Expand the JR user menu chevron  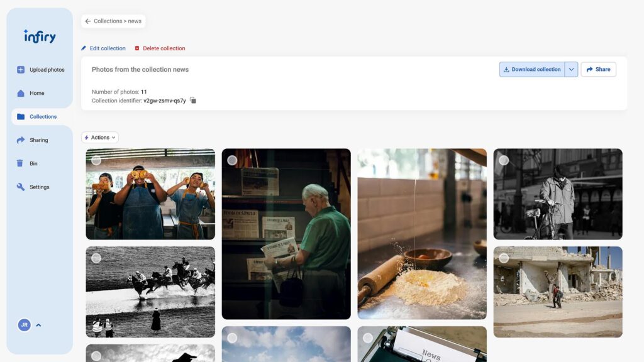pyautogui.click(x=38, y=325)
